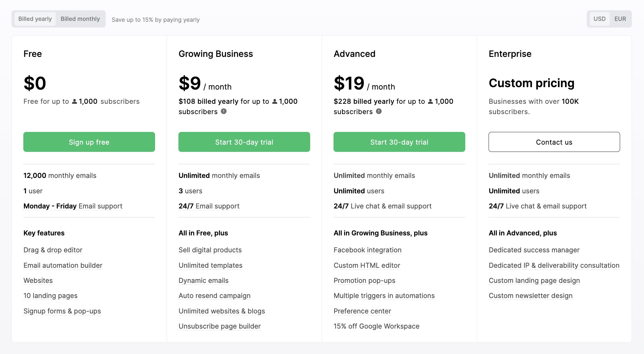Switch to Billed monthly
The width and height of the screenshot is (644, 354).
pyautogui.click(x=80, y=19)
